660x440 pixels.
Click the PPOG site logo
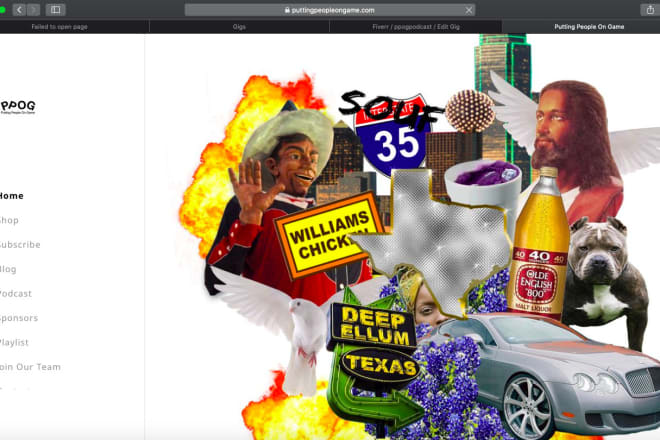(x=18, y=107)
